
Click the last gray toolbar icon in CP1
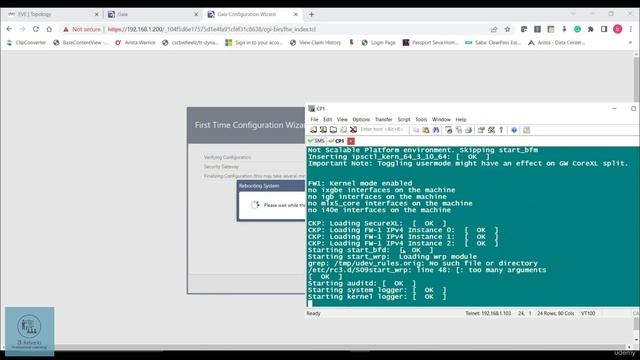coord(527,130)
